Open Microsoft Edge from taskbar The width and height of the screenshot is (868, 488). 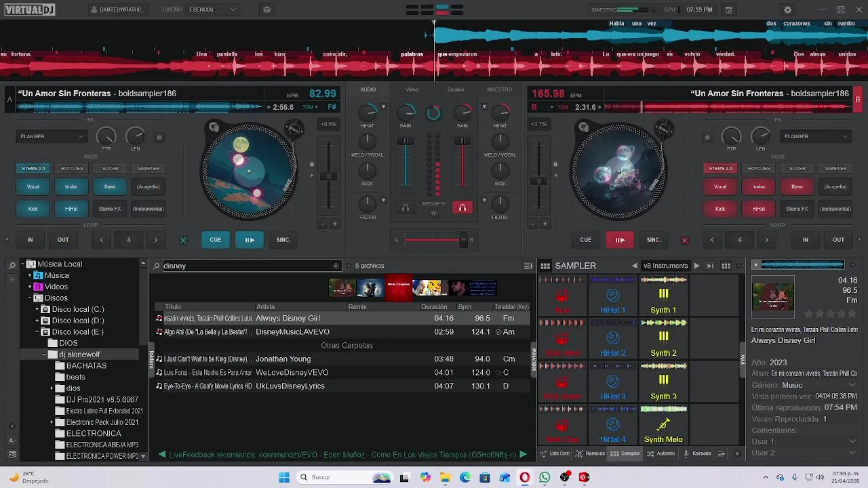click(x=465, y=477)
